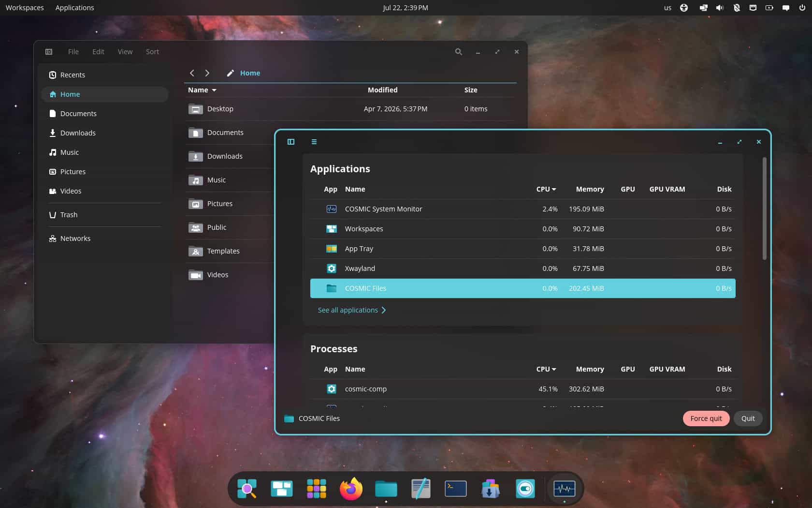This screenshot has height=508, width=812.
Task: Select the Templates folder in Files
Action: (x=230, y=251)
